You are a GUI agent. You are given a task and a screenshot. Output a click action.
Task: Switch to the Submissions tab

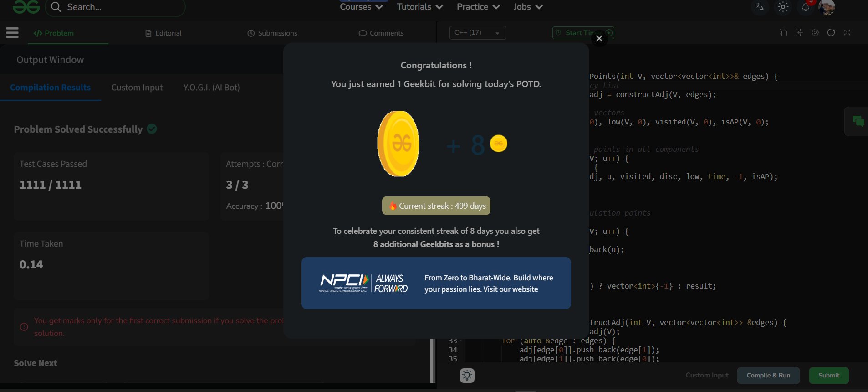[272, 33]
